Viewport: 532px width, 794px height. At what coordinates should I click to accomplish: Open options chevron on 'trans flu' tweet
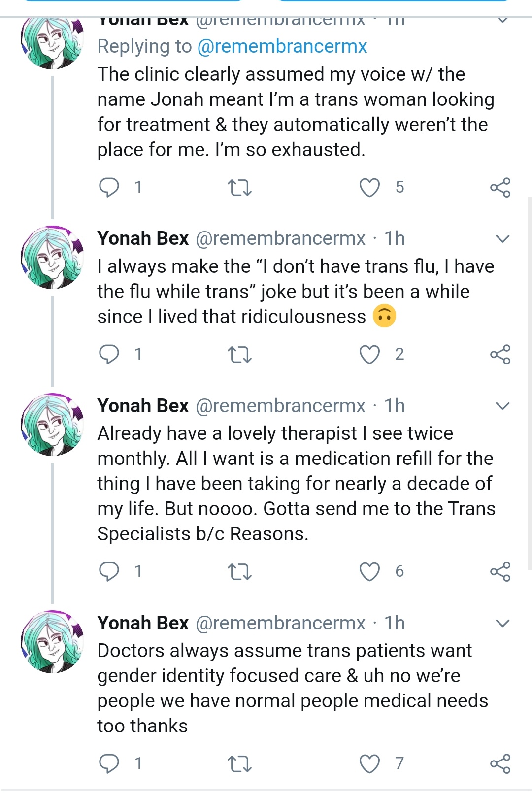point(502,239)
